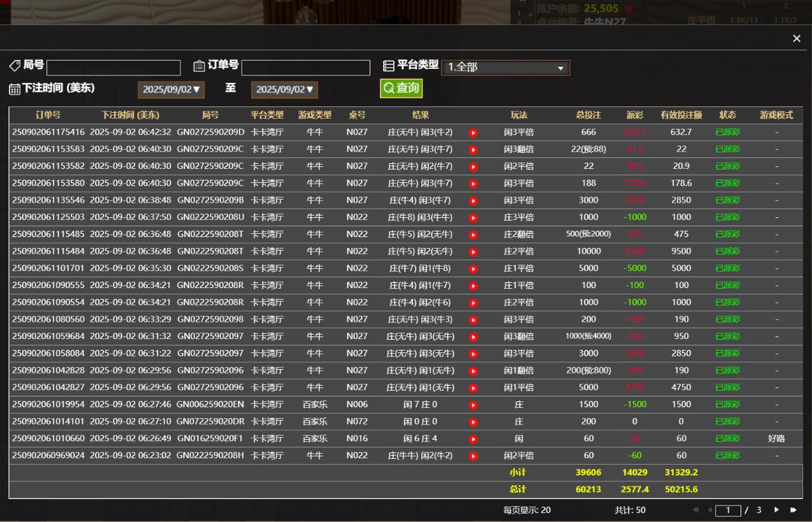Image resolution: width=812 pixels, height=522 pixels.
Task: Click replay icon for order 250902061125503
Action: [x=473, y=217]
